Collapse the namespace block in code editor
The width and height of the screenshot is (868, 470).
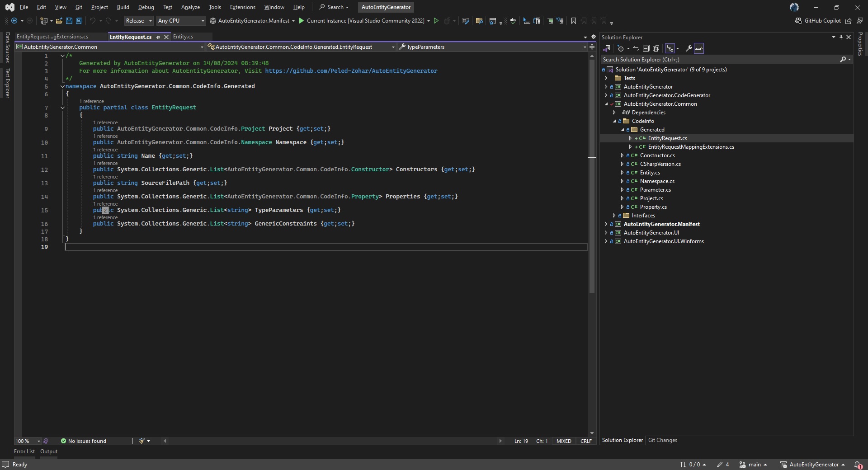click(x=62, y=86)
